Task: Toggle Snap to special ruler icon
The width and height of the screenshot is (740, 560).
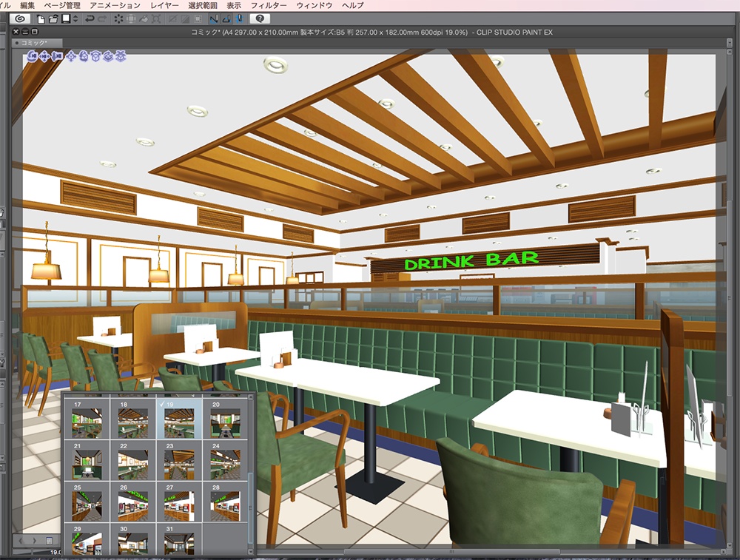Action: tap(226, 19)
